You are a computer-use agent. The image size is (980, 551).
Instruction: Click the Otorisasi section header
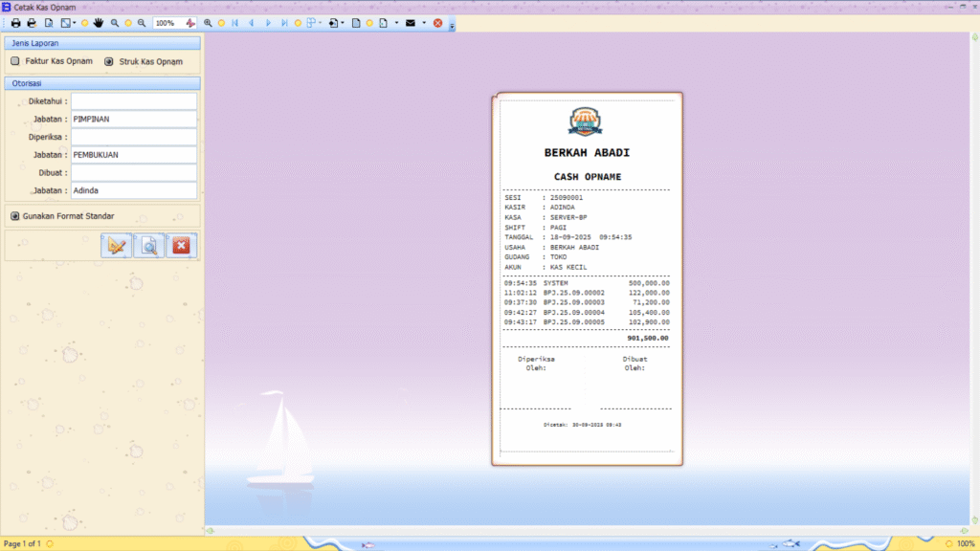tap(102, 83)
